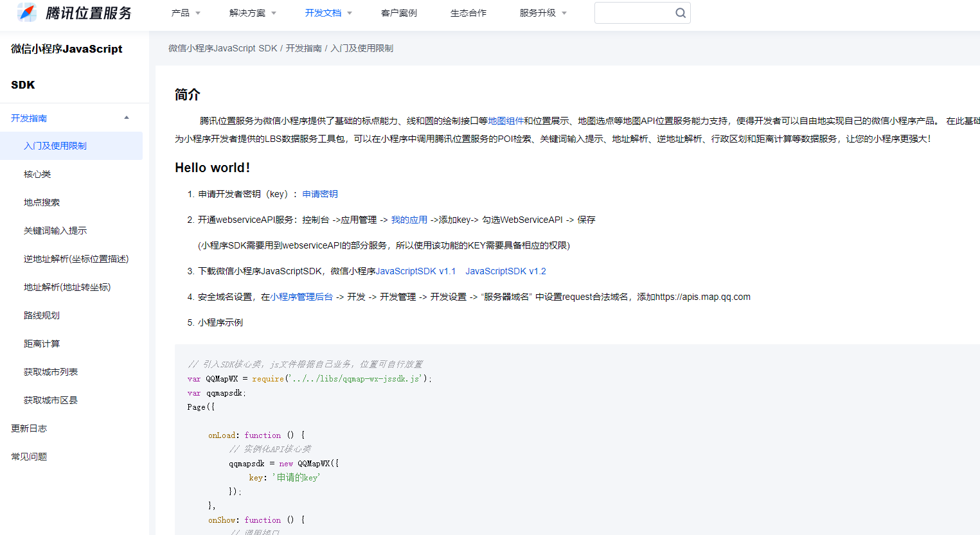Select 开发指南 in the sidebar

pos(29,118)
